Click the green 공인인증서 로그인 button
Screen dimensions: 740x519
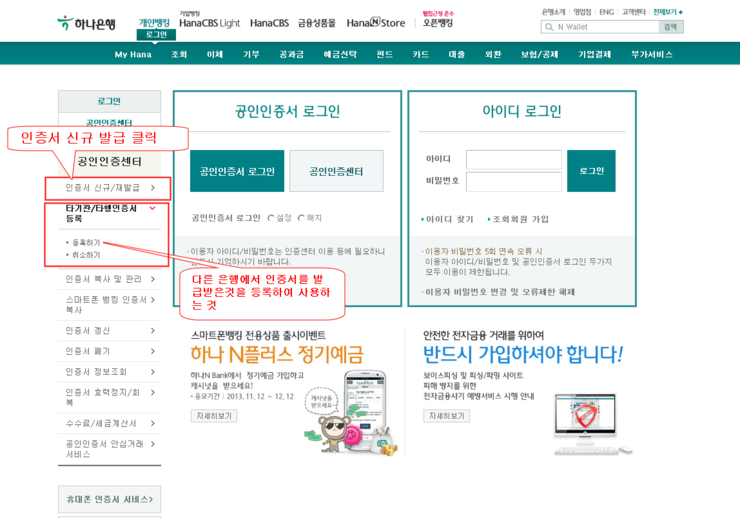237,171
